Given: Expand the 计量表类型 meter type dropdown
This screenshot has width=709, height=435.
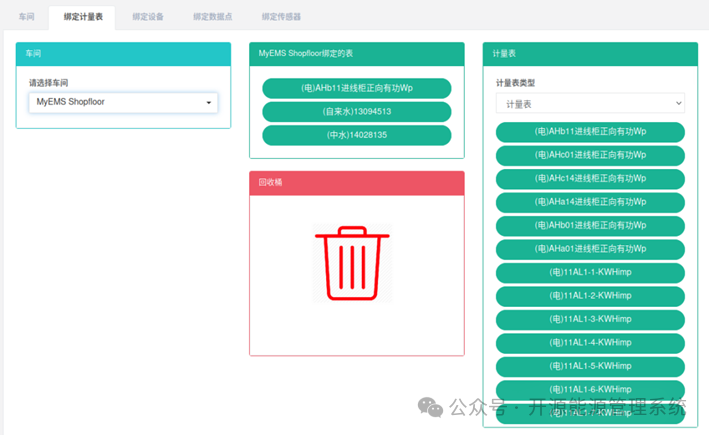Looking at the screenshot, I should point(590,104).
